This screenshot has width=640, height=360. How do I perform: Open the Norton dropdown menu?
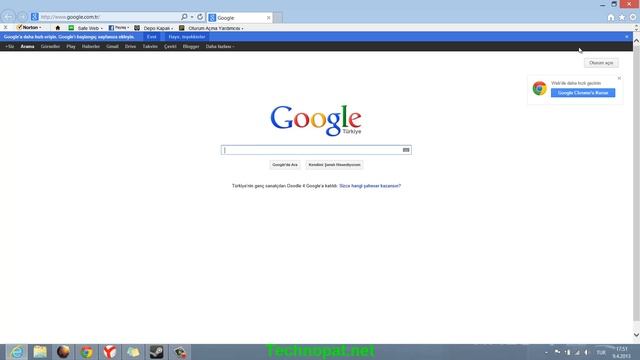click(29, 27)
